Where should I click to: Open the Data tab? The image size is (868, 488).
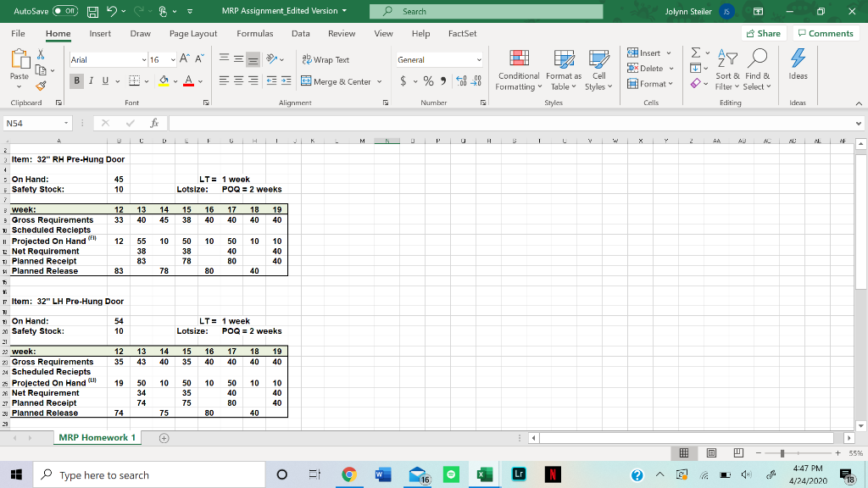point(301,33)
